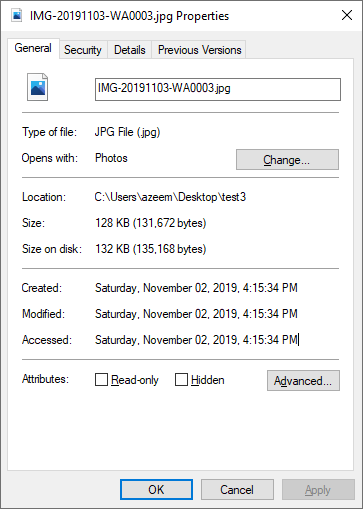This screenshot has height=509, width=363.
Task: Click the greyed Apply button
Action: 318,490
